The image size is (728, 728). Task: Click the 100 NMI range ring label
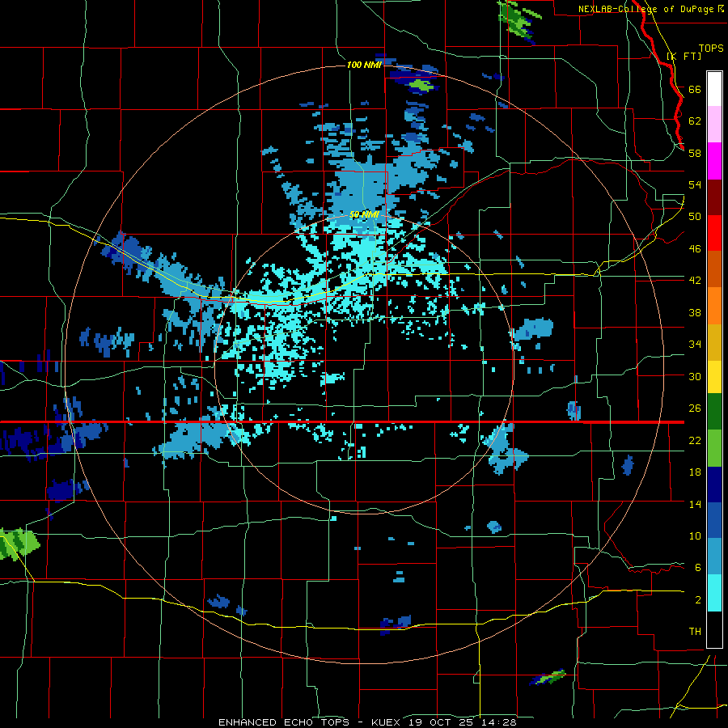(x=364, y=65)
